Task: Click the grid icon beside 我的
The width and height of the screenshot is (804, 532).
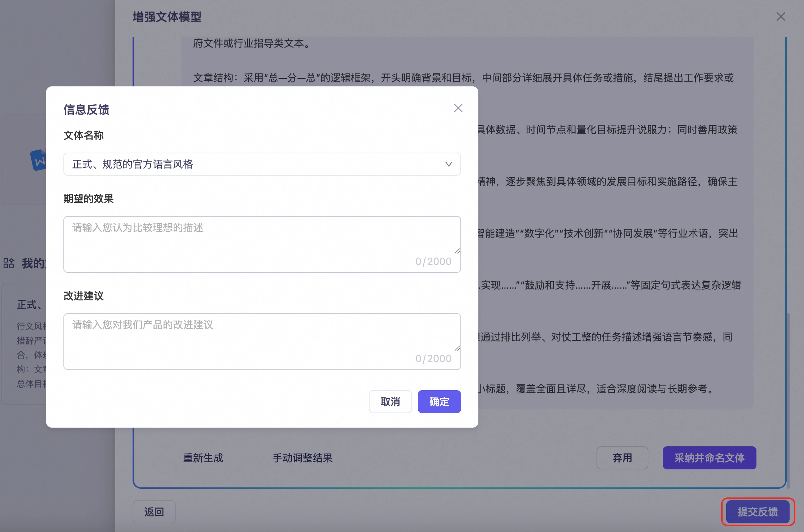Action: [x=9, y=263]
